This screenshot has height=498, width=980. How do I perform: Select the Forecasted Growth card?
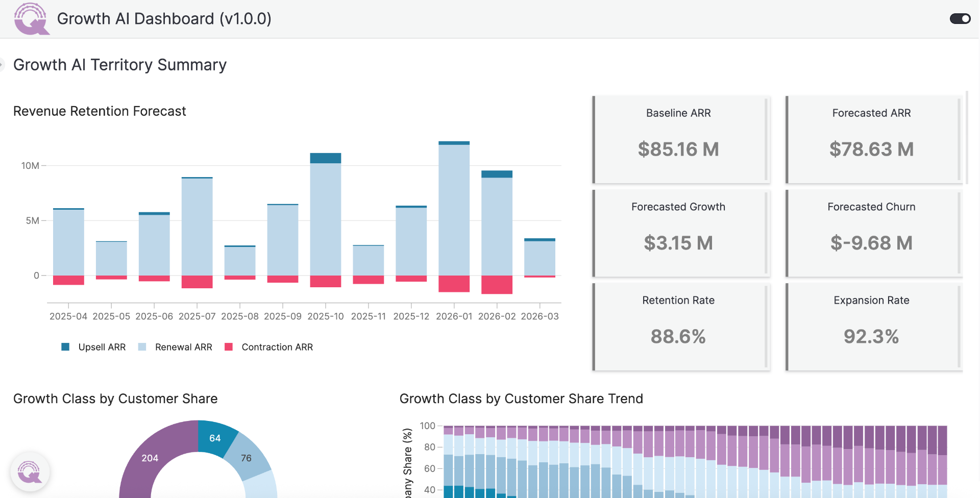tap(681, 233)
